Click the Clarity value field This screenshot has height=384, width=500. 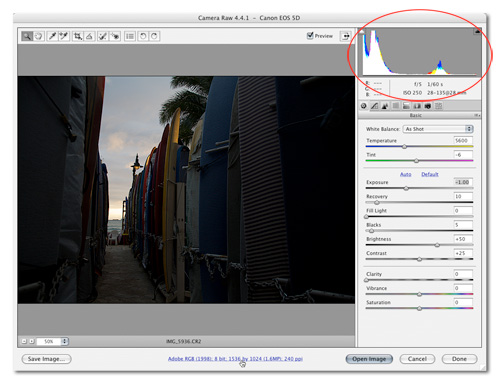tap(463, 274)
